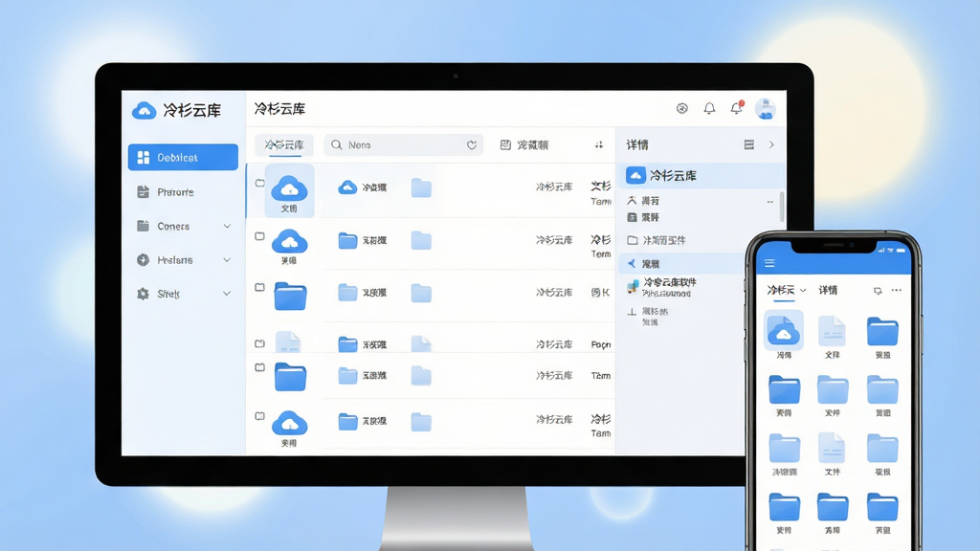The width and height of the screenshot is (980, 551).
Task: Open the bell with the red badge
Action: pyautogui.click(x=737, y=107)
